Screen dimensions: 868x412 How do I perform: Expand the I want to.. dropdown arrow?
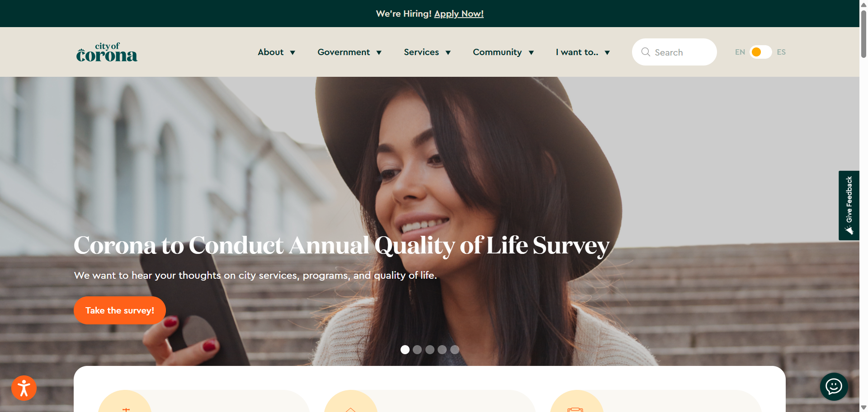tap(607, 53)
